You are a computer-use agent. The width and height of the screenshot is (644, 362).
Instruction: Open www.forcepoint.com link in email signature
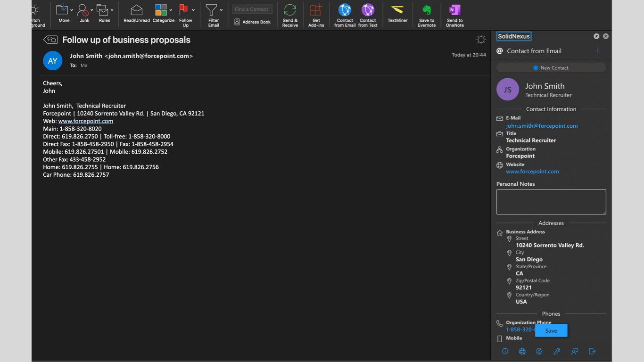pyautogui.click(x=86, y=121)
